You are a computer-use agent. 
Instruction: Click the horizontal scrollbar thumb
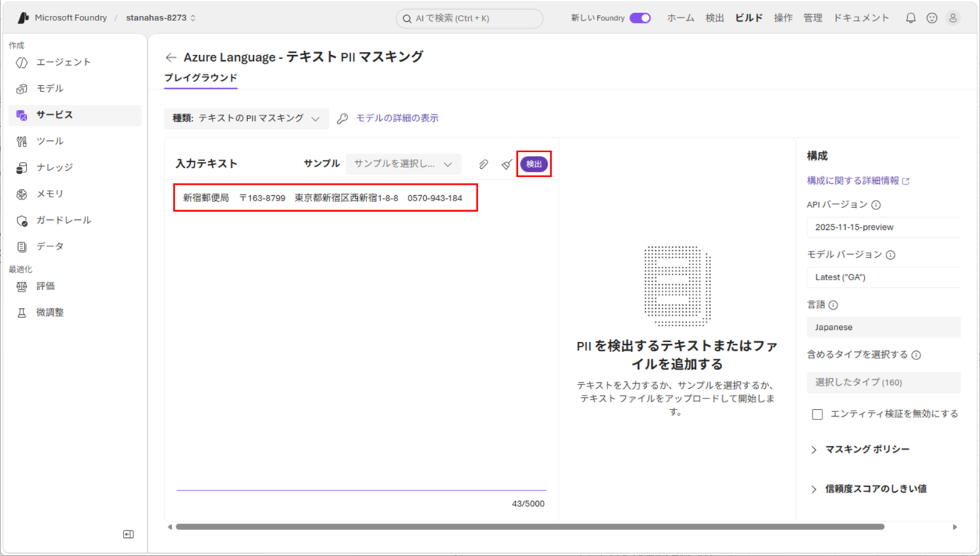click(x=529, y=527)
